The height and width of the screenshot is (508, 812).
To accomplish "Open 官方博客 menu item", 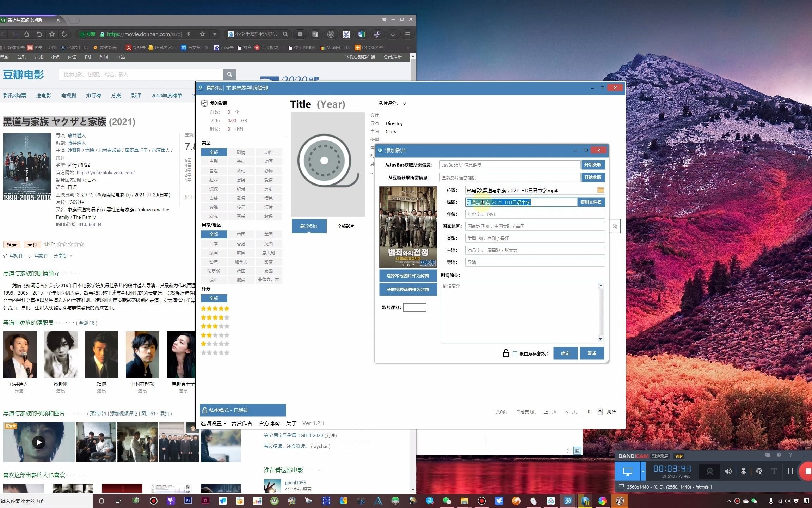I will 269,423.
